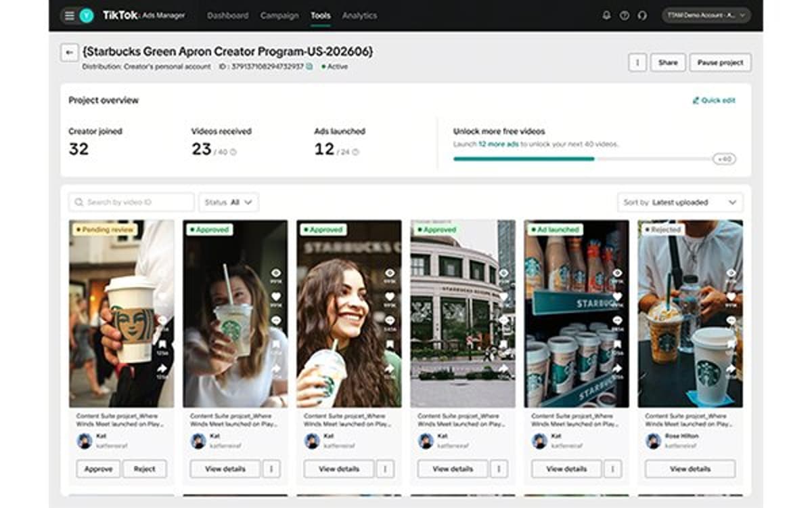The height and width of the screenshot is (508, 812).
Task: Click the +40 progress milestone badge
Action: (724, 159)
